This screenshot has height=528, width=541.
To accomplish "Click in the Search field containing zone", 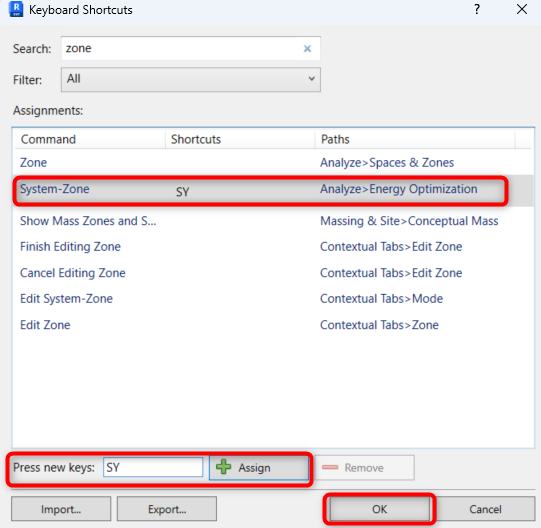I will coord(191,49).
